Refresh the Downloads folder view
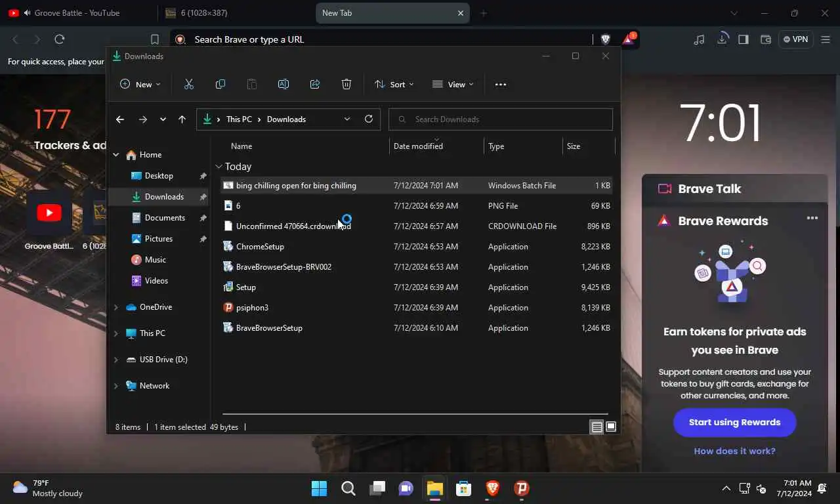 369,119
